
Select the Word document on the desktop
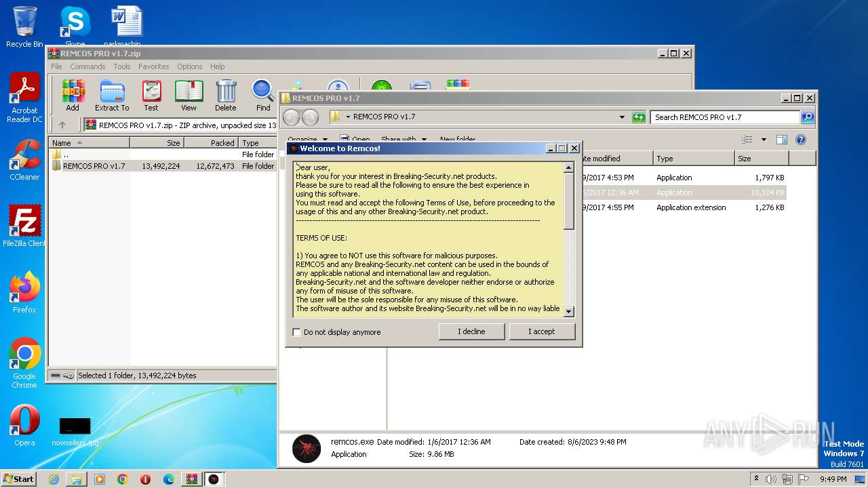[127, 27]
